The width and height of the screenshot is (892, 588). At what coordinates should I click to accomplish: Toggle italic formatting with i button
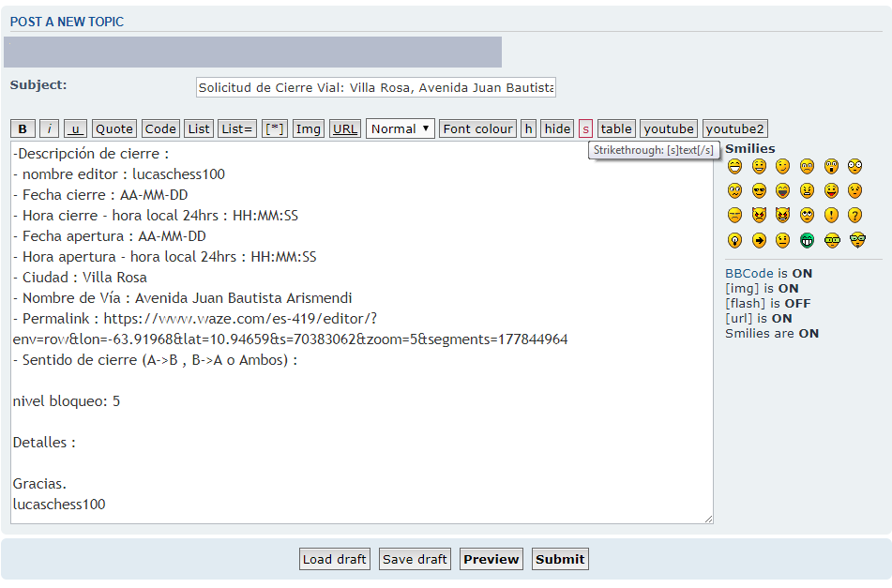pyautogui.click(x=49, y=129)
